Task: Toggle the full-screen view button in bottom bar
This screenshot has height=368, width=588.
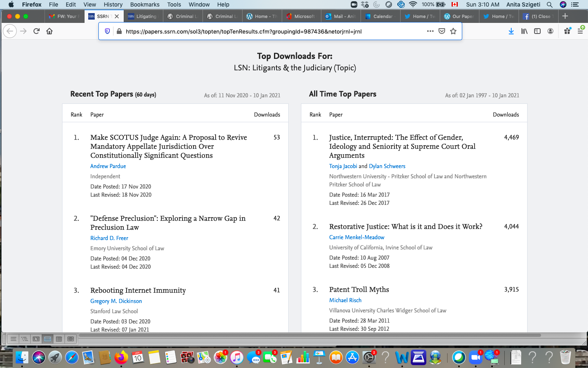Action: click(71, 339)
